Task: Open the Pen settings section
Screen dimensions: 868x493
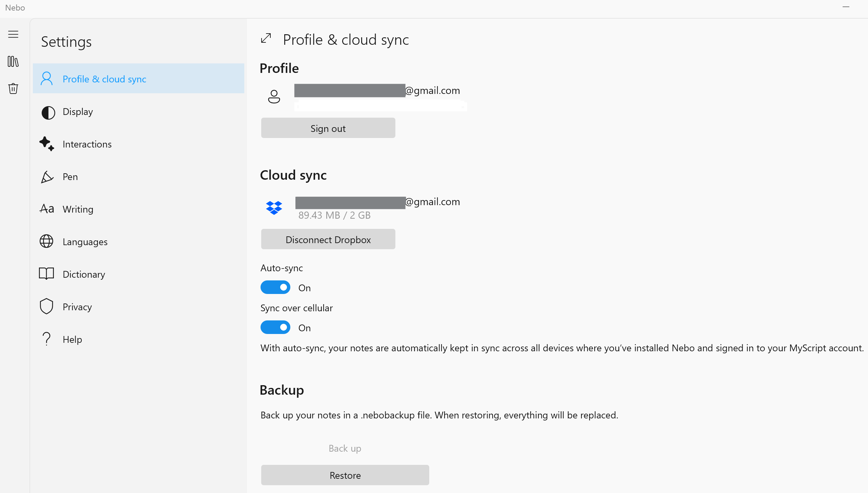Action: tap(70, 177)
